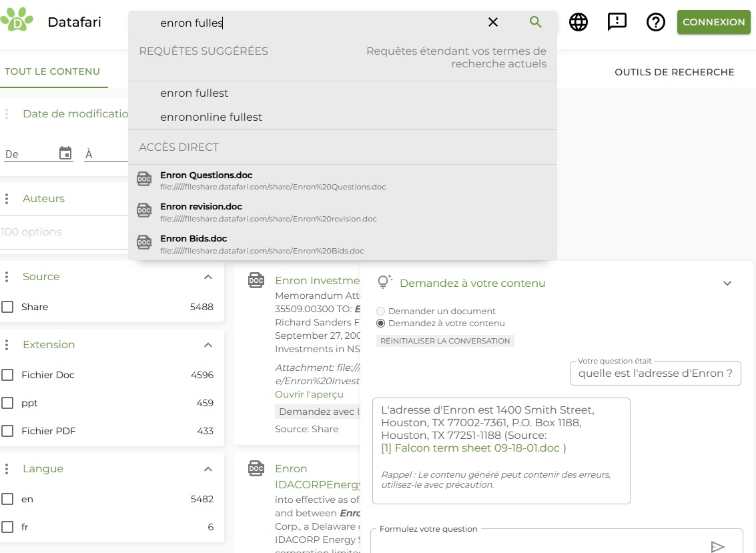Select the Demander un document radio
Screen dimensions: 756x553
[381, 312]
